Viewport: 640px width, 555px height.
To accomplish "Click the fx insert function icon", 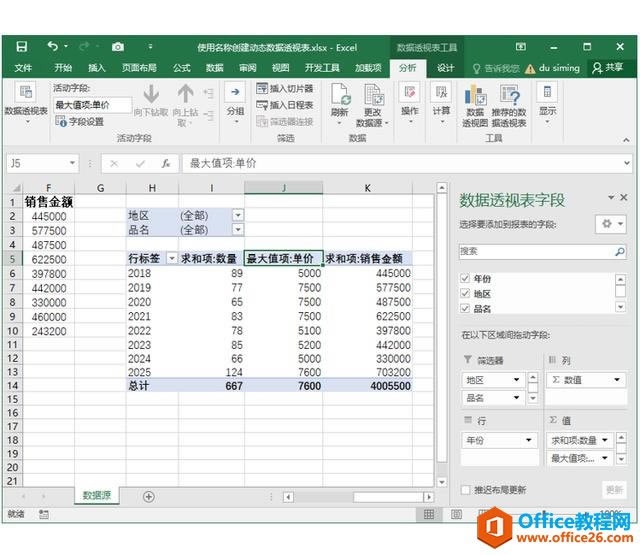I will pos(165,164).
